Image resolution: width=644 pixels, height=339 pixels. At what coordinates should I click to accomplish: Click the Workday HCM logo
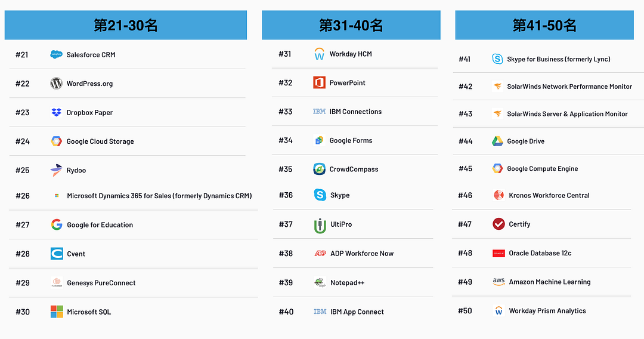tap(319, 54)
